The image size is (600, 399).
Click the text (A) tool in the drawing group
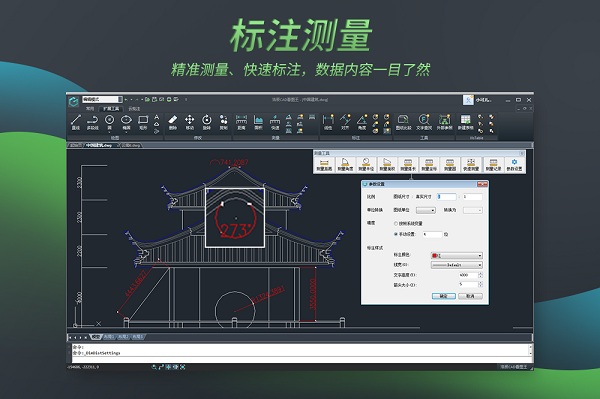pos(157,117)
